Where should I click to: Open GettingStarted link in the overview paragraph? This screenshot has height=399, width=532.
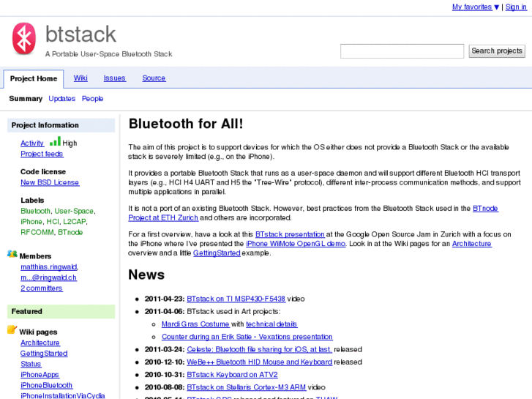pos(217,253)
